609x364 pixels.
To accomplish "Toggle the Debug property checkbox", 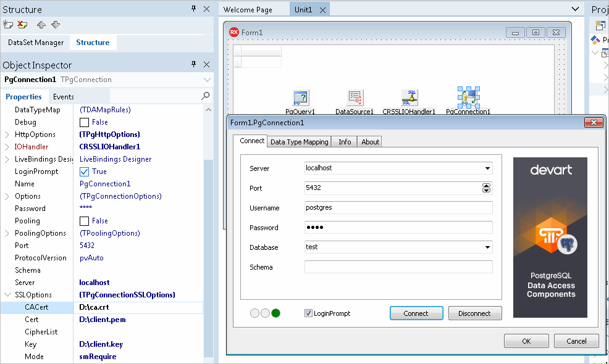I will 84,122.
